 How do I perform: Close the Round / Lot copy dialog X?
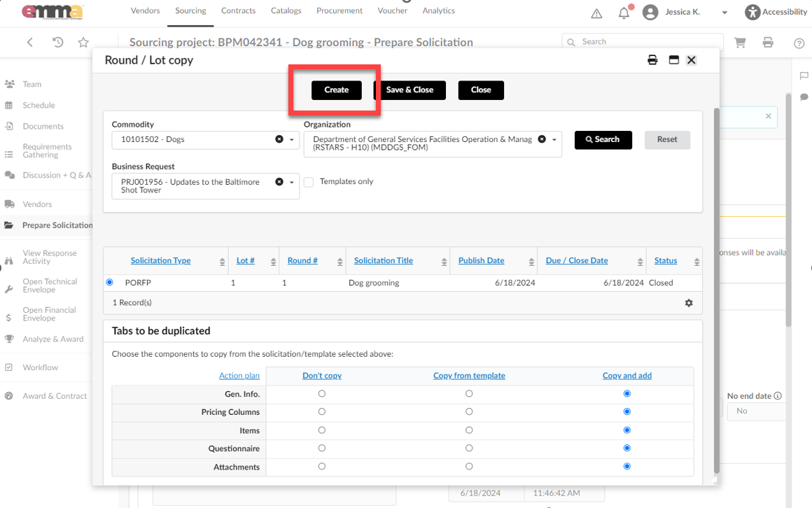point(692,60)
